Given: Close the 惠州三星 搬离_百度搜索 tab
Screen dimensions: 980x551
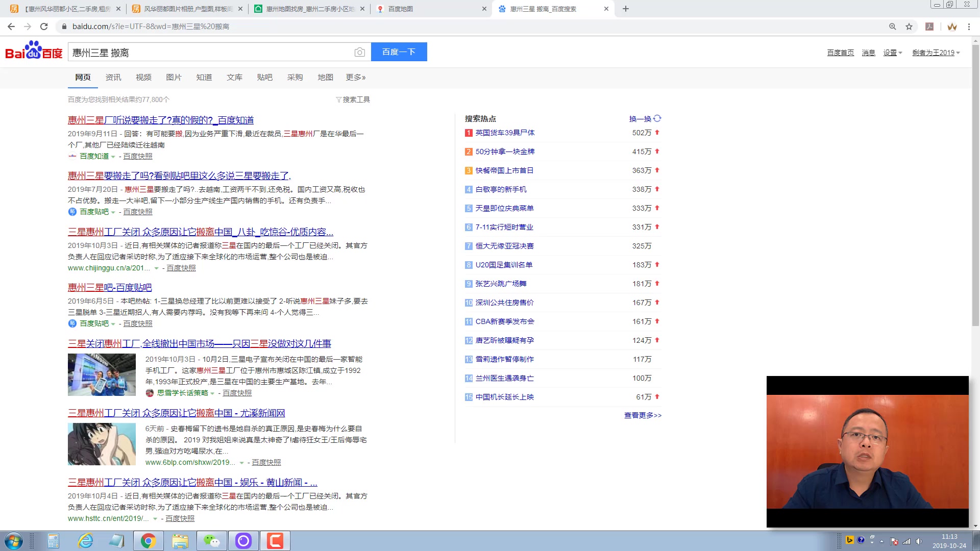Looking at the screenshot, I should point(606,9).
